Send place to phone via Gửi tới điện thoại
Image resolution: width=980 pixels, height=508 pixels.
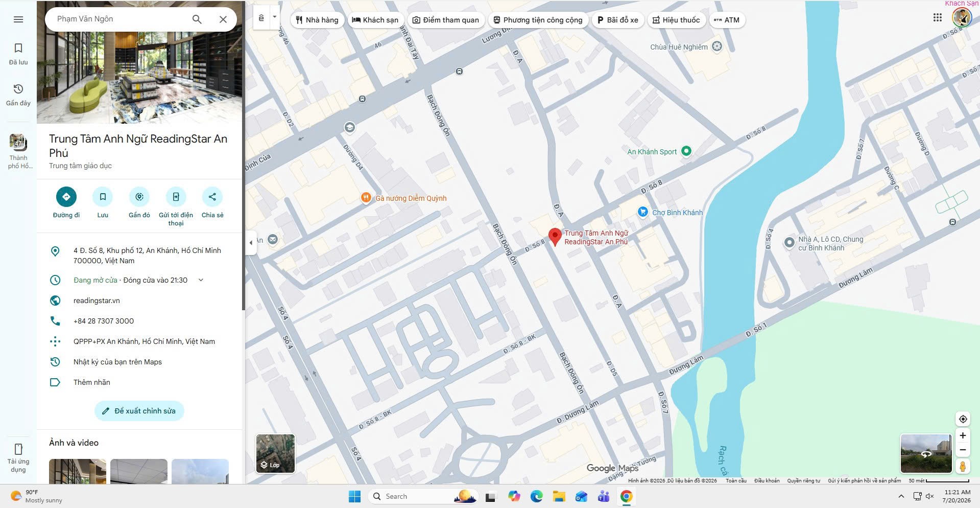click(176, 207)
